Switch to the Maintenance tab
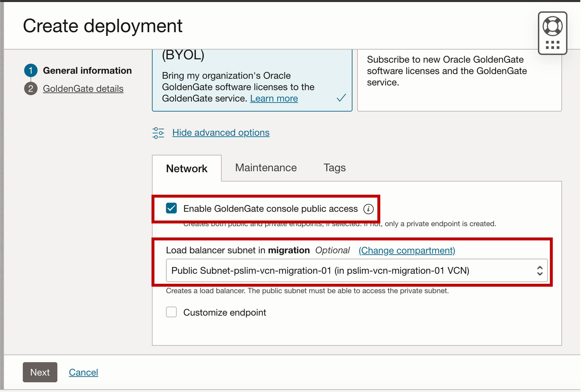Viewport: 581px width, 392px height. [x=266, y=168]
